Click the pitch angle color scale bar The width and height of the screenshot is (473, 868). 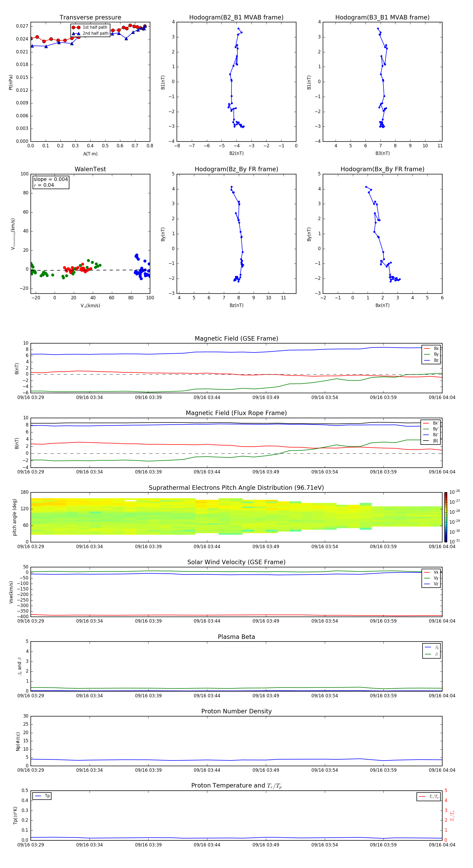click(446, 517)
